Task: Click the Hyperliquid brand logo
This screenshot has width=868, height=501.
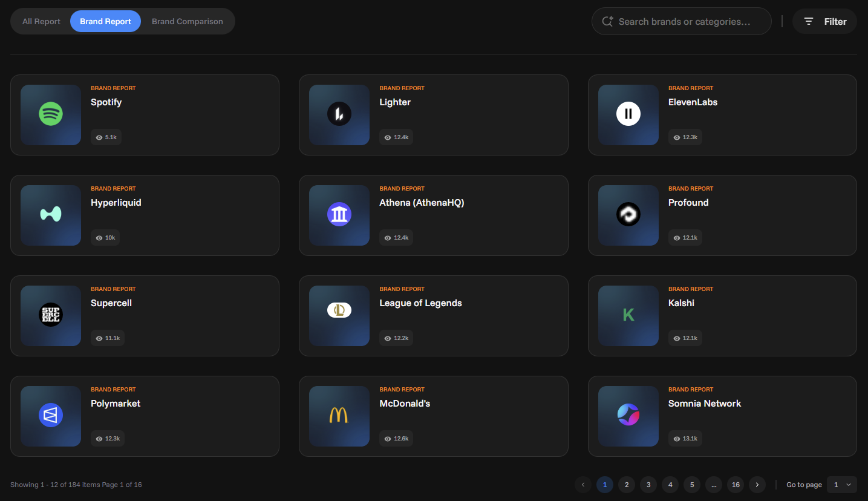Action: [x=50, y=215]
